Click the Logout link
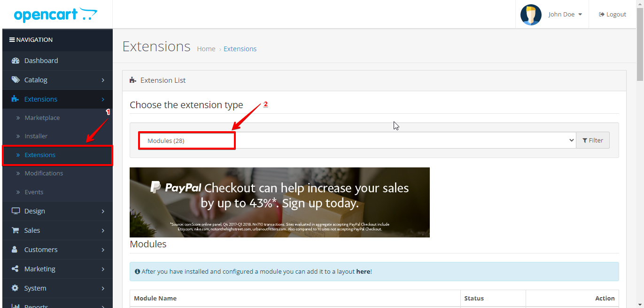The image size is (644, 308). point(613,15)
